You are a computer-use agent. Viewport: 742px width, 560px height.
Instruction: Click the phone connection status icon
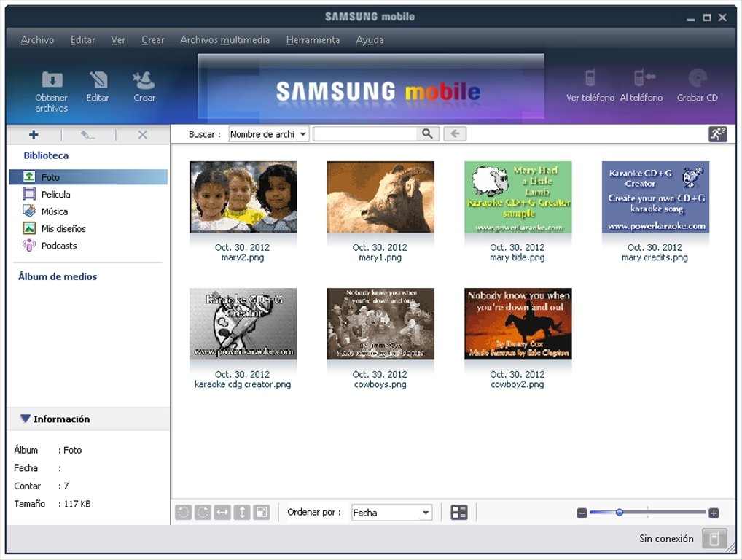pyautogui.click(x=714, y=539)
